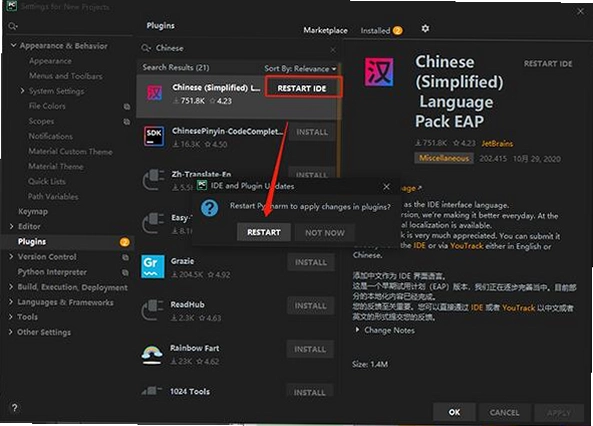
Task: Select Material Custom Theme settings
Action: coord(70,152)
